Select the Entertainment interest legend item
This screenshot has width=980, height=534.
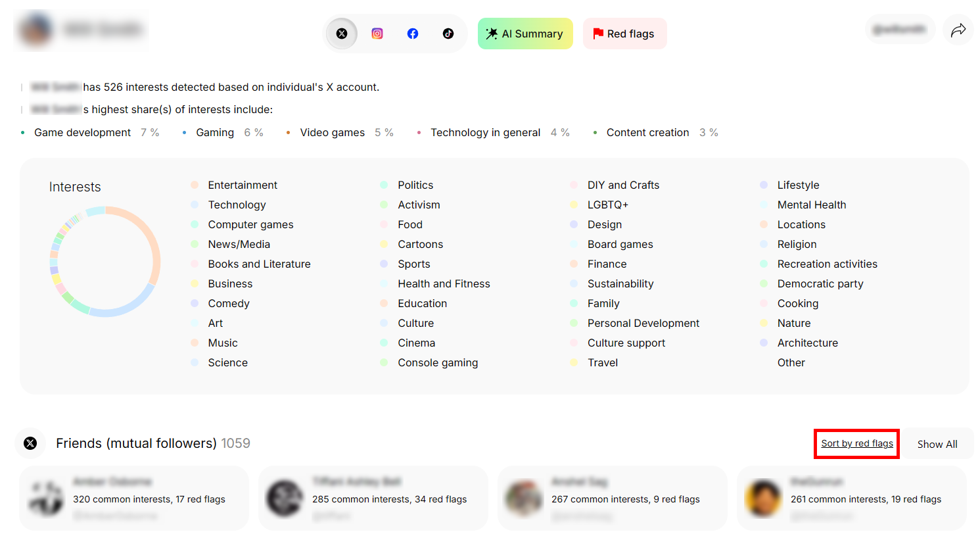click(242, 185)
